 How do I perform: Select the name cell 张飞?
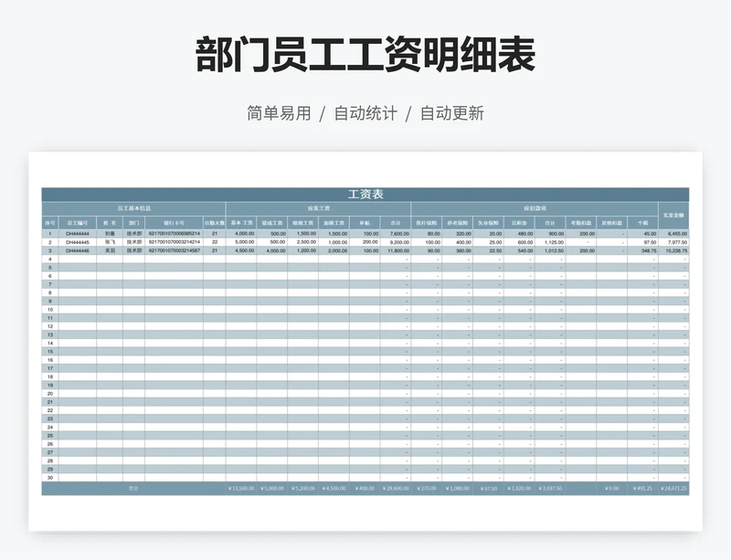[x=110, y=242]
